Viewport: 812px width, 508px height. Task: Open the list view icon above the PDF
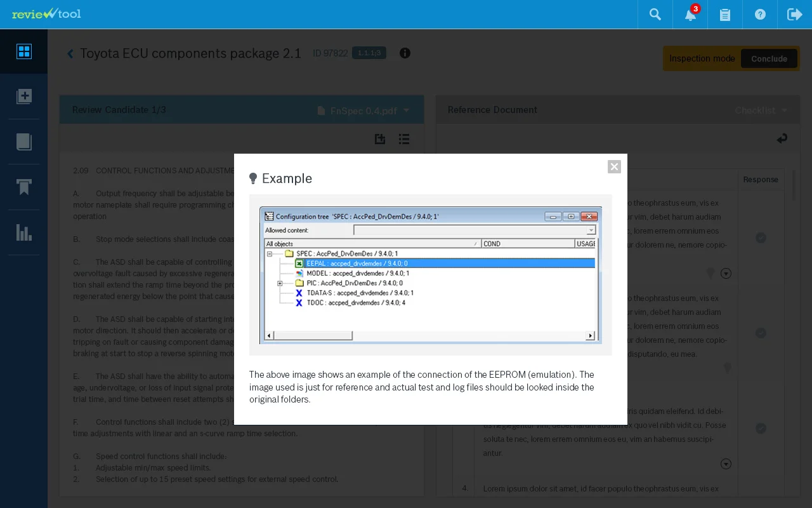[x=404, y=138]
